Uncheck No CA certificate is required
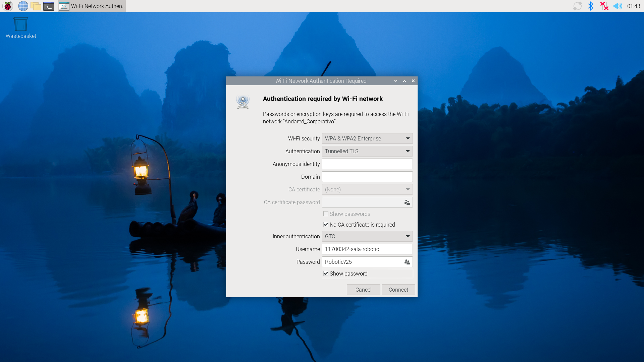Image resolution: width=644 pixels, height=362 pixels. [x=326, y=225]
